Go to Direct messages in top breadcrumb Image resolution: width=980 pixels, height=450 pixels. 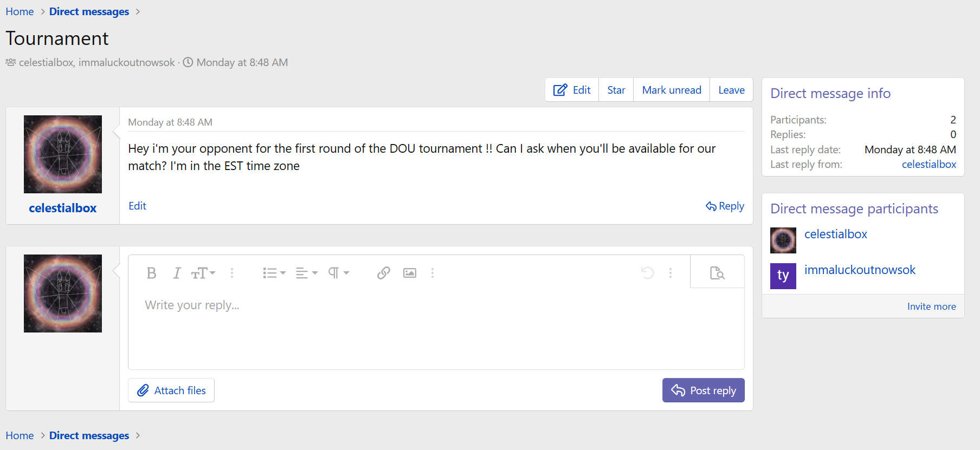tap(89, 11)
